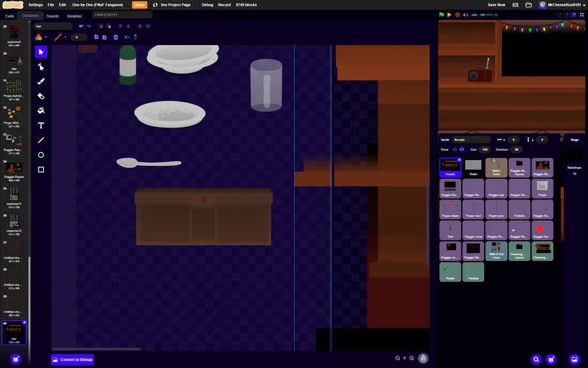Undo the last costume edit

81,26
